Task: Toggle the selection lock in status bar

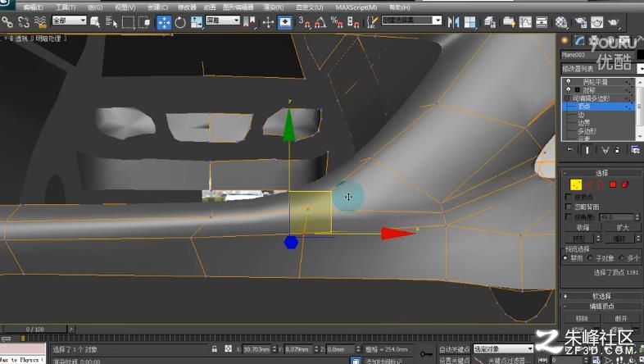Action: (x=215, y=348)
